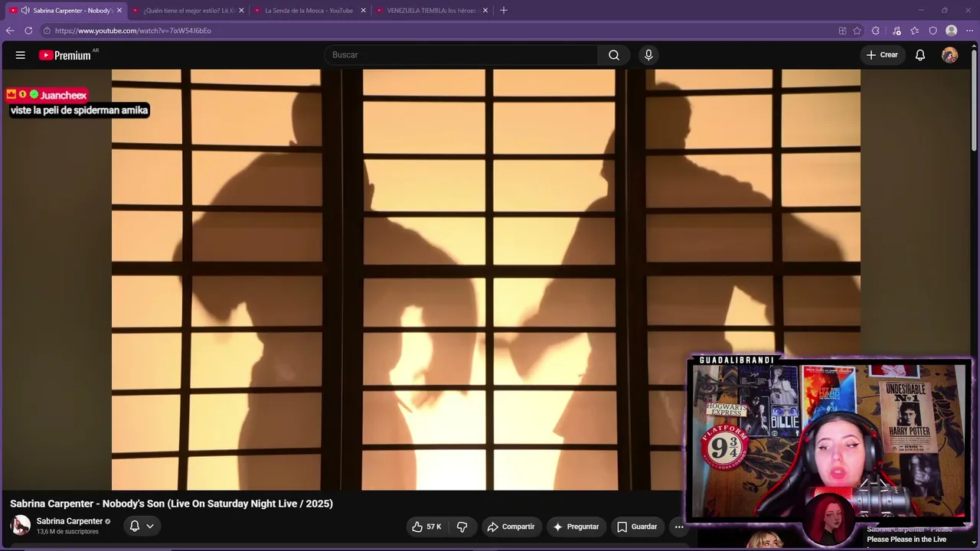Image resolution: width=980 pixels, height=551 pixels.
Task: Switch to La Senda de la Mosca tab
Action: coord(309,11)
